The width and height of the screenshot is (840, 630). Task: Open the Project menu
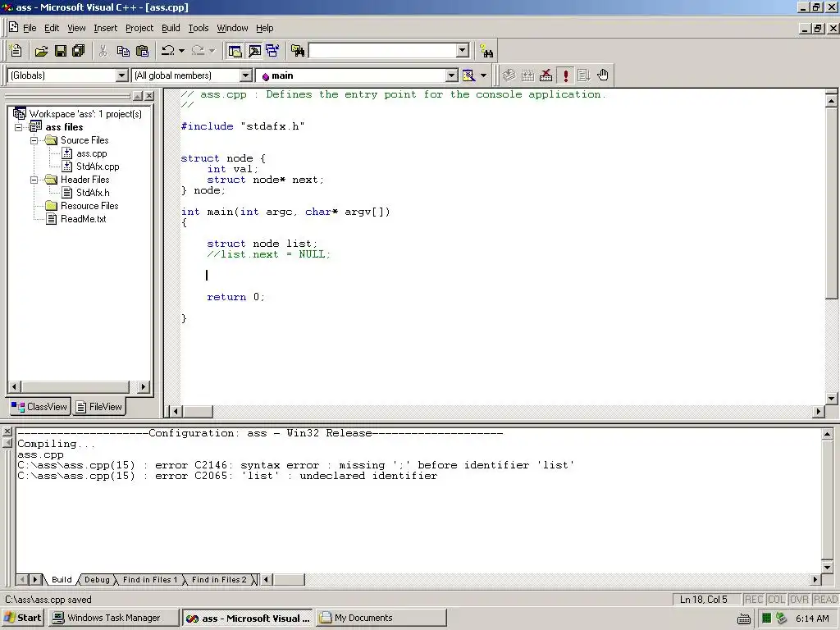coord(139,28)
